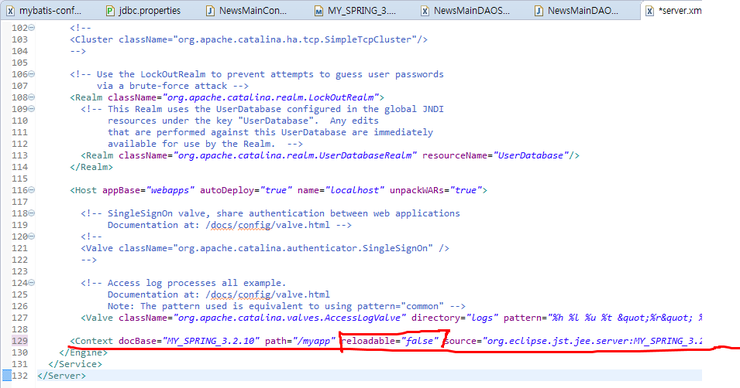Click the UserDatabaseRealm className value
Image resolution: width=740 pixels, height=388 pixels.
click(x=295, y=155)
